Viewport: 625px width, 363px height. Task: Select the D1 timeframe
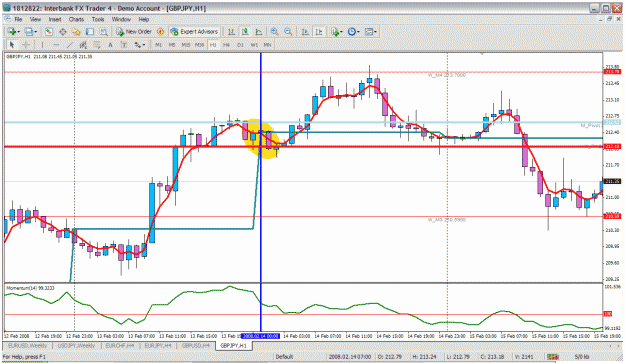pos(240,45)
